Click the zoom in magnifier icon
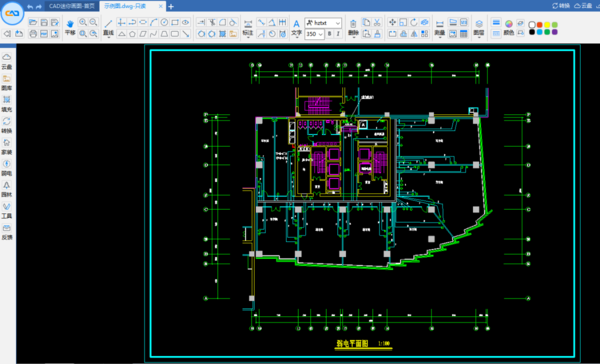This screenshot has width=600, height=364. 83,22
